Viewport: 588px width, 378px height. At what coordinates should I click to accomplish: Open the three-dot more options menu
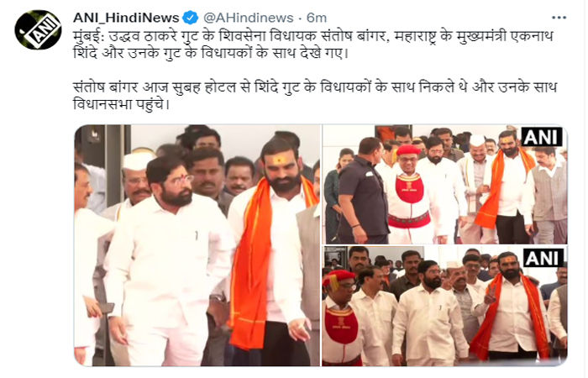tap(559, 18)
